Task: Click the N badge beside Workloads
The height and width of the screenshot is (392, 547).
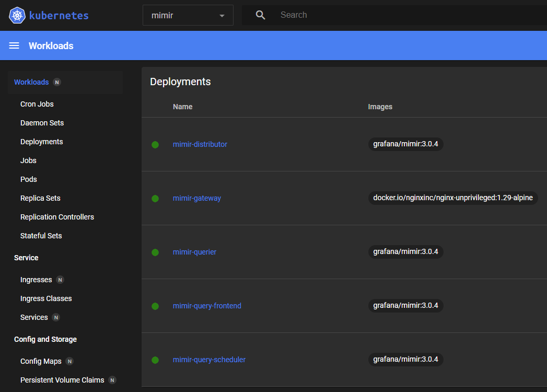Action: tap(57, 83)
